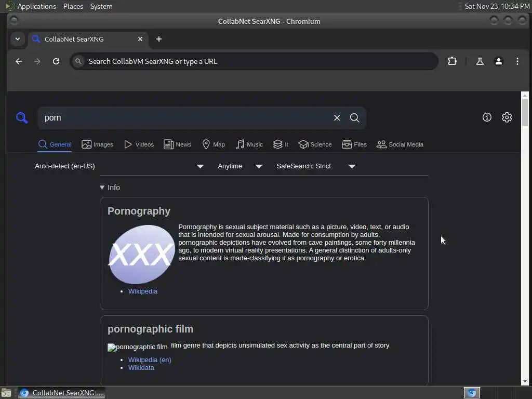Switch to the Music category tab

(249, 144)
